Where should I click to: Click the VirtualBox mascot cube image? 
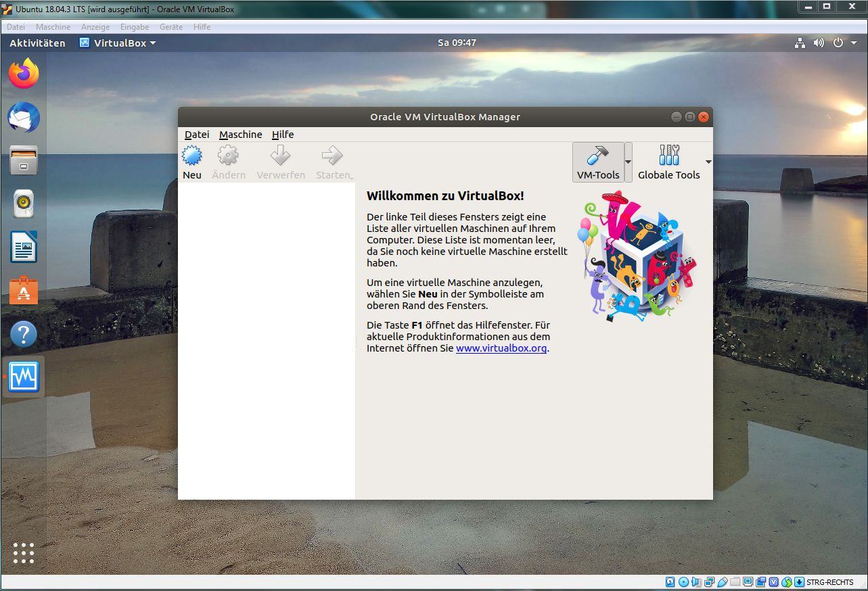(637, 256)
